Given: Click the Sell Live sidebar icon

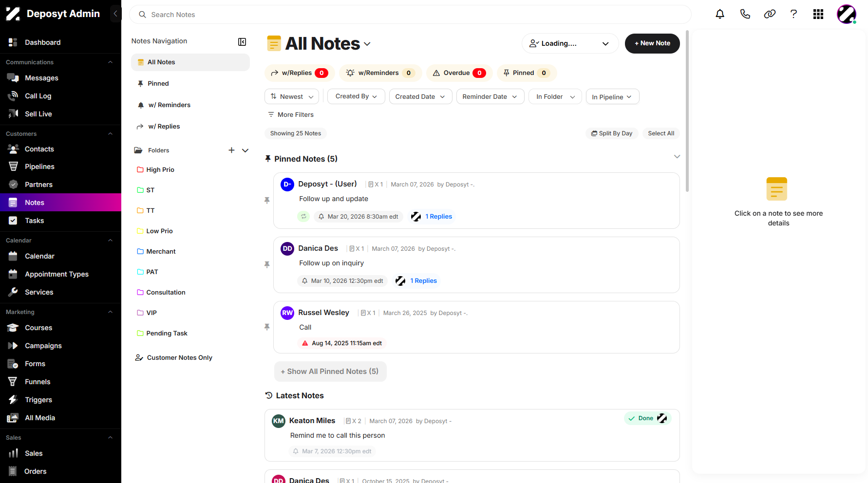Looking at the screenshot, I should (x=13, y=114).
